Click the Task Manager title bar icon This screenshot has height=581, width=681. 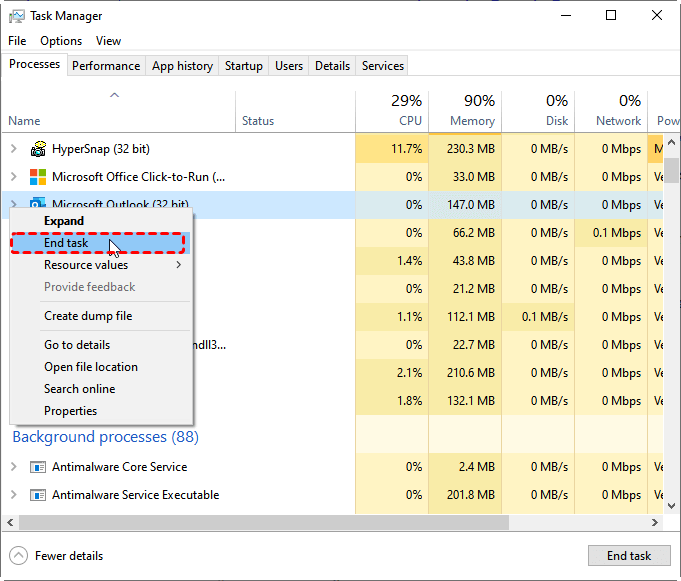coord(17,16)
